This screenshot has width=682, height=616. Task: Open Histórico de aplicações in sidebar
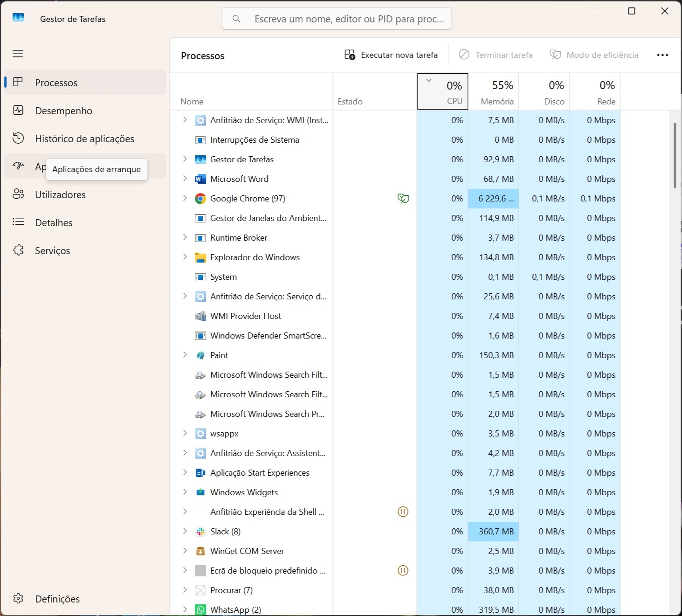pos(84,138)
